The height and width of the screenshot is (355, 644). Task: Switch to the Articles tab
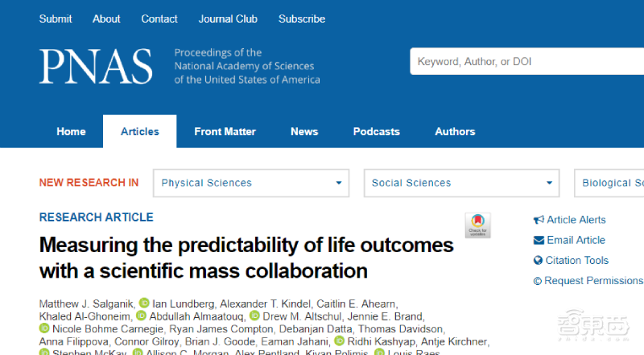140,131
